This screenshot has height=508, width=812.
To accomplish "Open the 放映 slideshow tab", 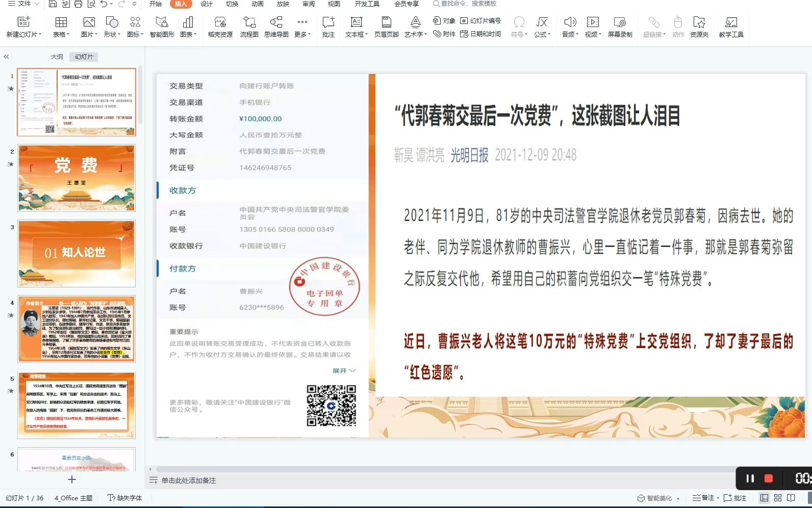I will 283,4.
